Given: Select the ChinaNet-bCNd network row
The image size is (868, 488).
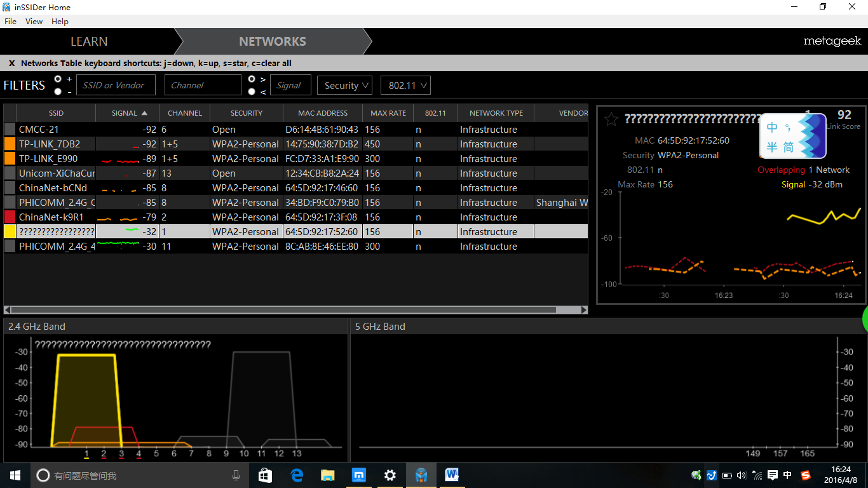Looking at the screenshot, I should pos(295,188).
